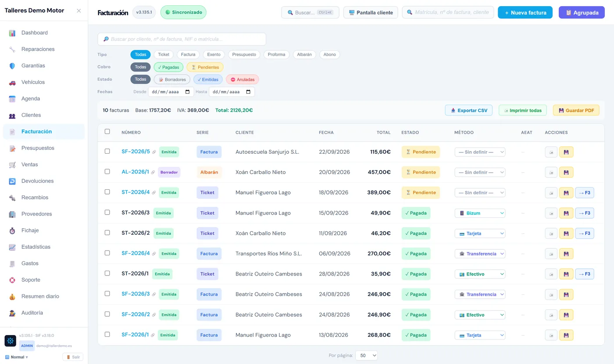The height and width of the screenshot is (364, 614).
Task: Print ticket ST-2026/3
Action: [x=551, y=213]
